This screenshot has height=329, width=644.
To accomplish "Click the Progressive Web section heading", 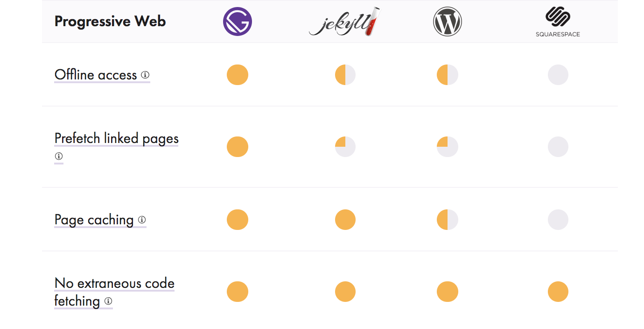I will (110, 21).
